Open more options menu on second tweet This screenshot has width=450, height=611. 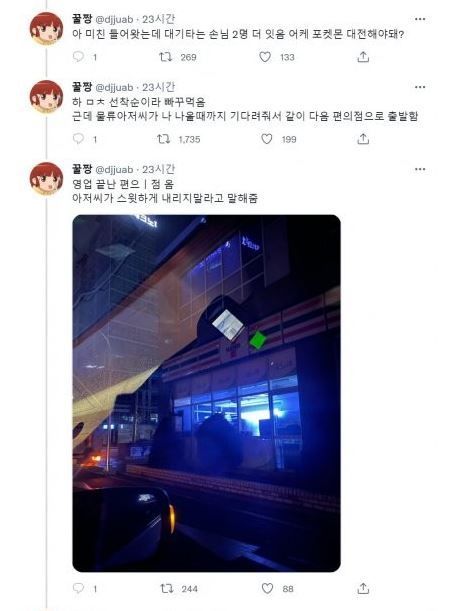(x=420, y=87)
